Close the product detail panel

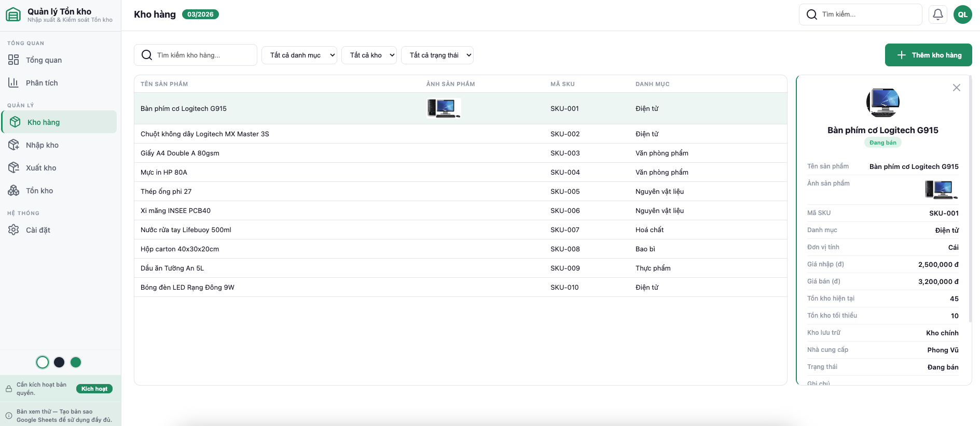tap(956, 88)
